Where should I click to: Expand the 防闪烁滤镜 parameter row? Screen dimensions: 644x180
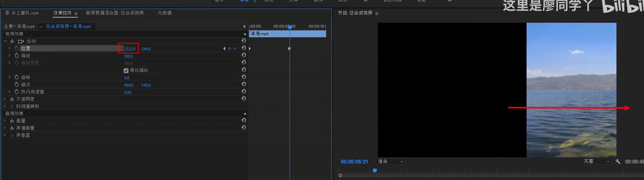coord(10,92)
